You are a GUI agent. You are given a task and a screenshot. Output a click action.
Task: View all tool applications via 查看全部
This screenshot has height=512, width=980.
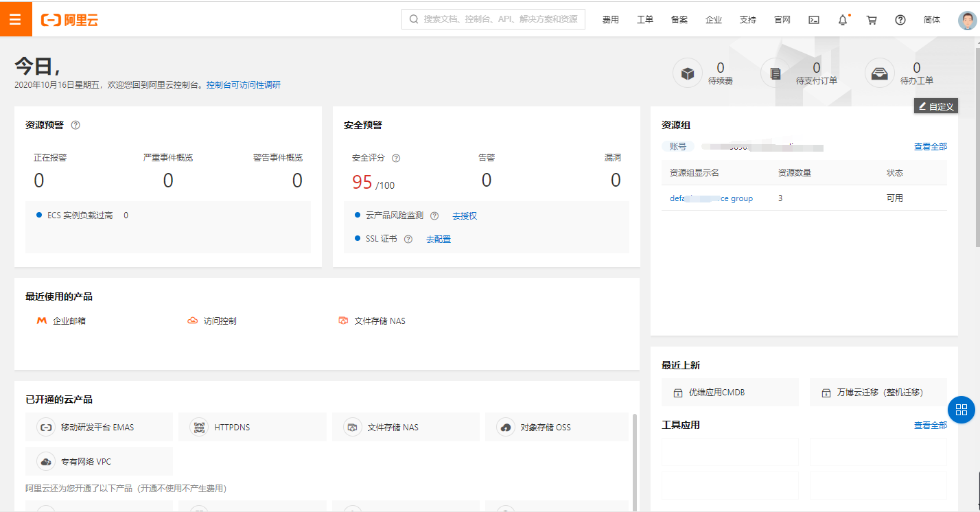pos(931,425)
